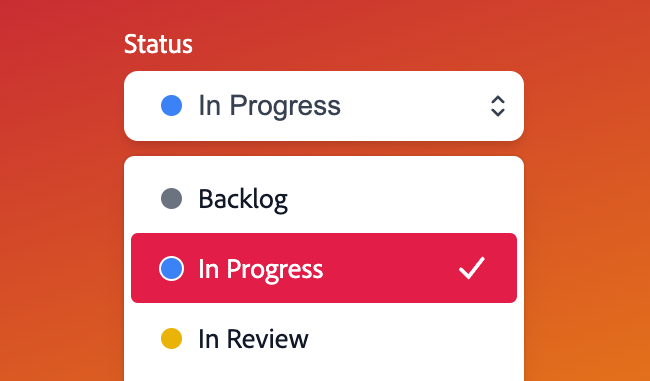This screenshot has width=650, height=381.
Task: Click the Backlog option text
Action: point(243,200)
